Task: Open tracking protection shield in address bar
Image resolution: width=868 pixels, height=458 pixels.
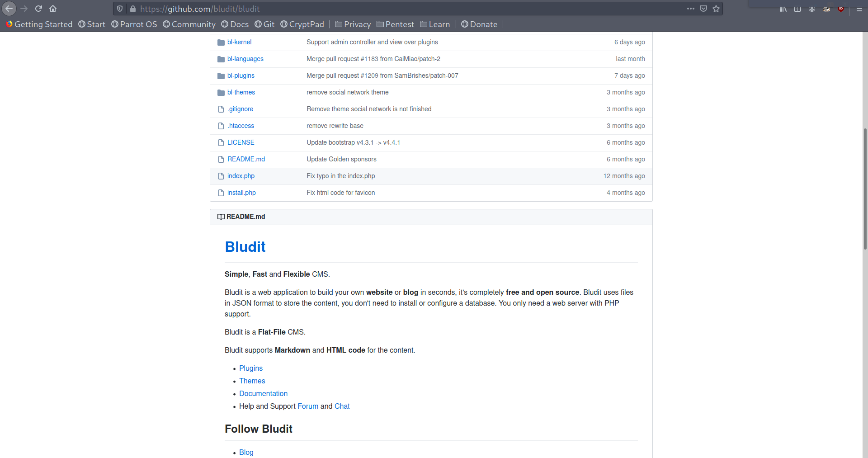Action: click(x=120, y=9)
